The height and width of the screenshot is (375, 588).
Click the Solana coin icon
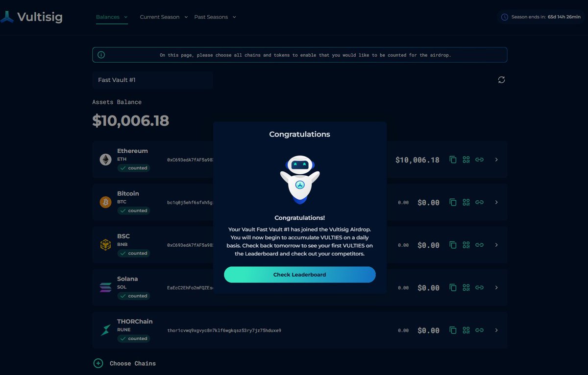pos(105,287)
